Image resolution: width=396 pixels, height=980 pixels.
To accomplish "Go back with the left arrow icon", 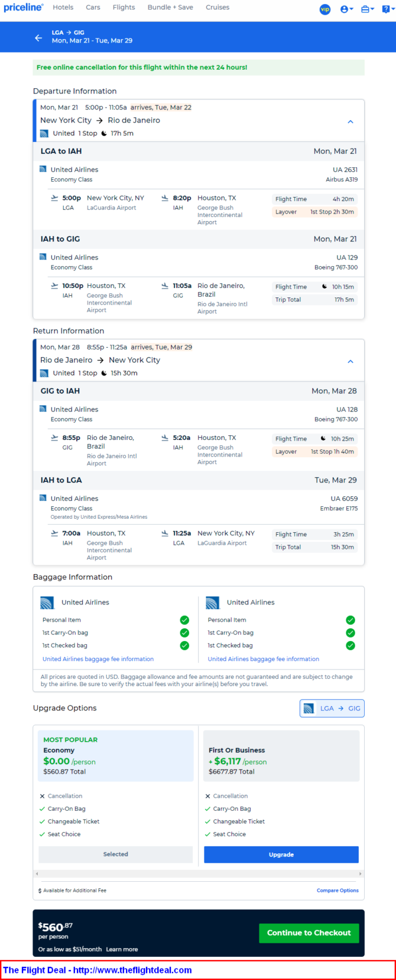I will point(38,38).
